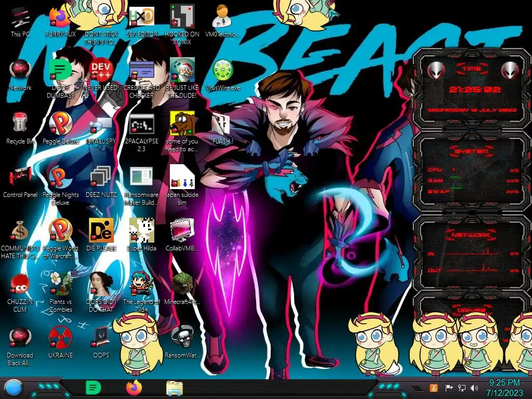Screen dimensions: 532x399
Task: Open the green chat app pinned on taskbar
Action: (94, 388)
